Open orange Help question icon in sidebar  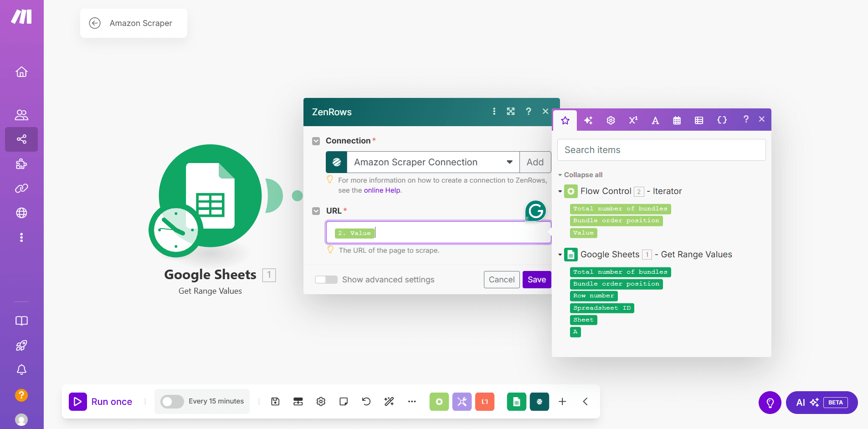[x=21, y=395]
